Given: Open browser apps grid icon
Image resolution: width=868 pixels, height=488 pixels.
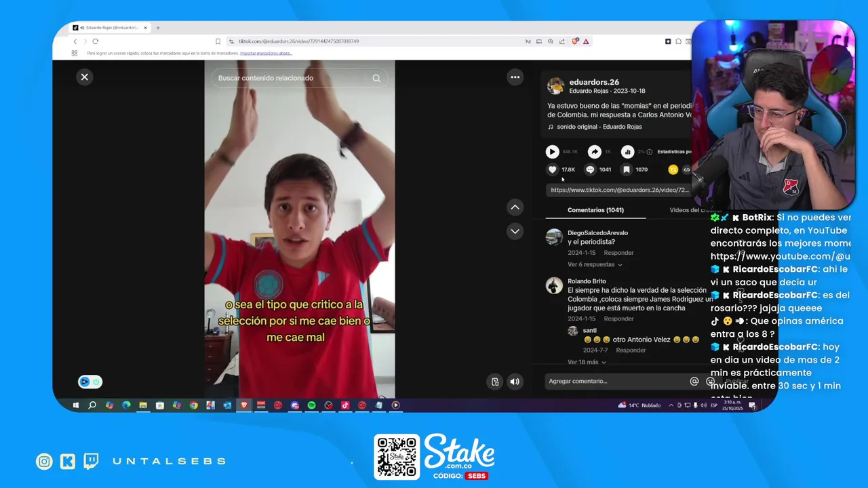Looking at the screenshot, I should coord(75,53).
